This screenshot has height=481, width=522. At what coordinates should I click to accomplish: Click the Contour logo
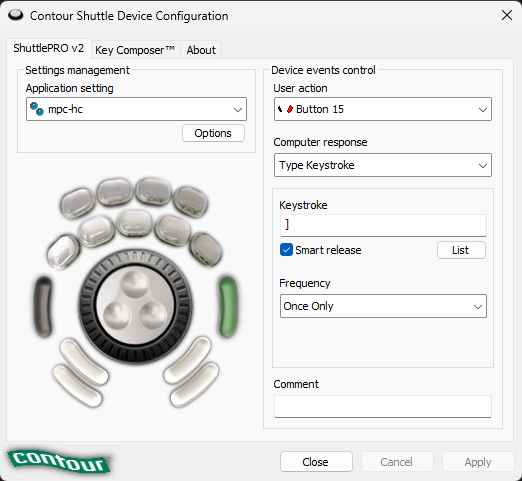point(59,462)
